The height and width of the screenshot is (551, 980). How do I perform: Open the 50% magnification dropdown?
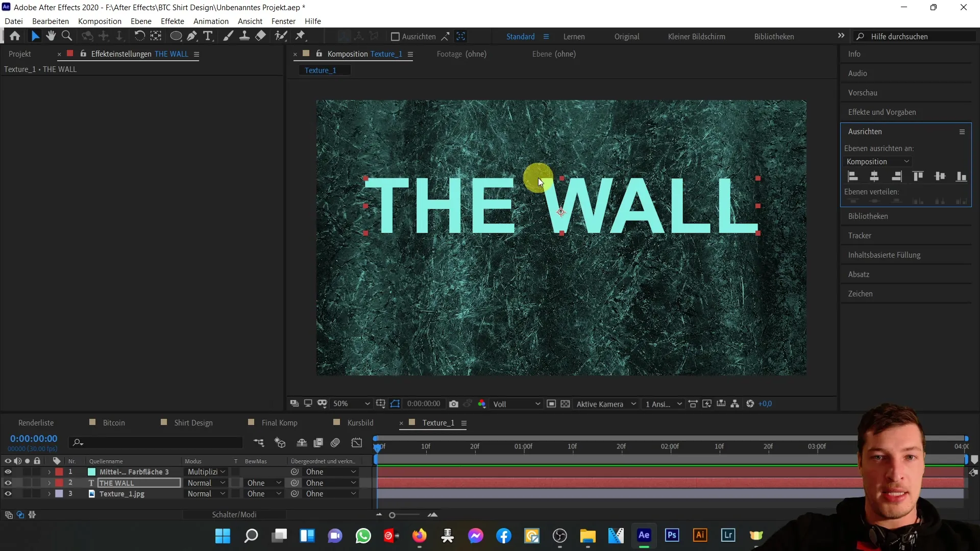tap(351, 404)
